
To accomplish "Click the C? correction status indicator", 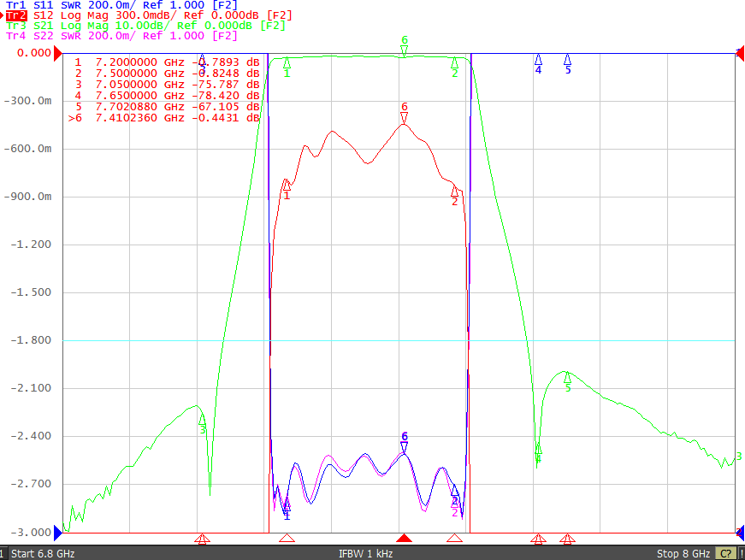I will click(x=725, y=554).
